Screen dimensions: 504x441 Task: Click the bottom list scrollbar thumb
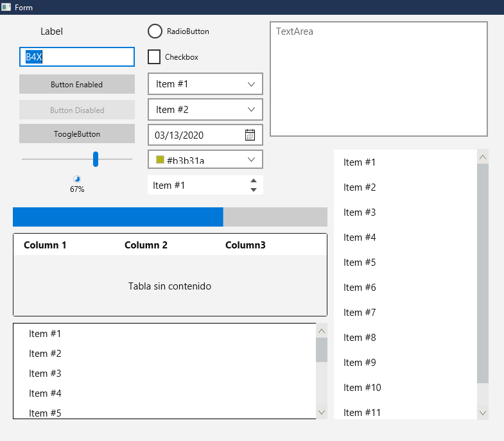click(322, 350)
